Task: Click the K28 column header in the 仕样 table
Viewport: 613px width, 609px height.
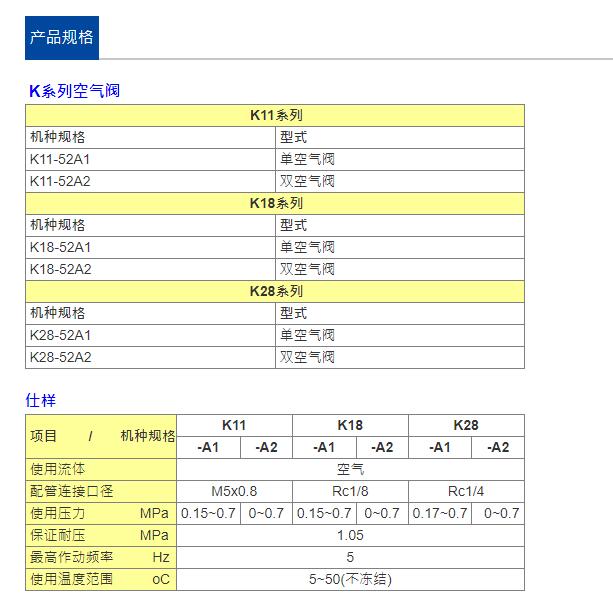Action: coord(466,425)
